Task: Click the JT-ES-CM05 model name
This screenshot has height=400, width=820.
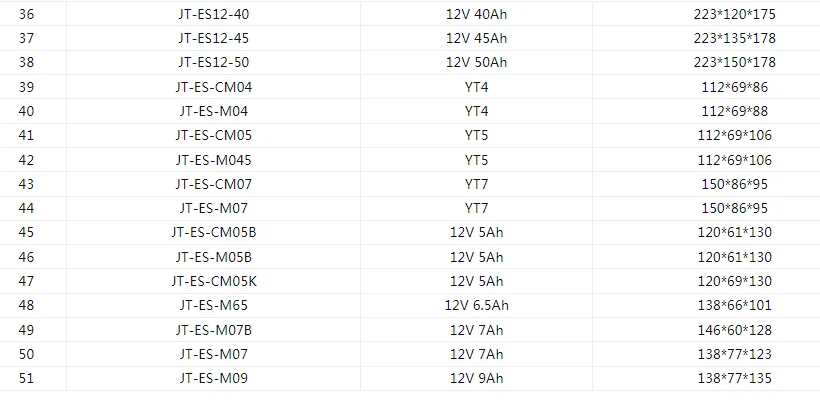Action: click(213, 135)
